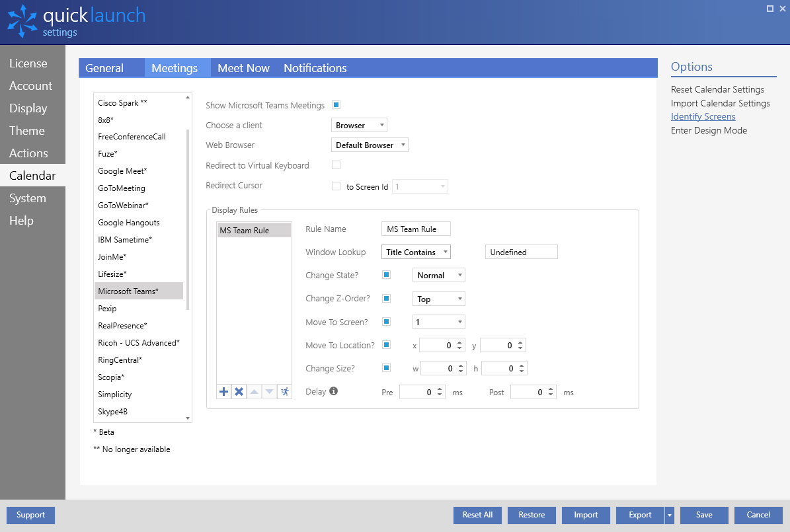Viewport: 790px width, 532px height.
Task: Click the Quicklaunch star logo
Action: [x=22, y=21]
